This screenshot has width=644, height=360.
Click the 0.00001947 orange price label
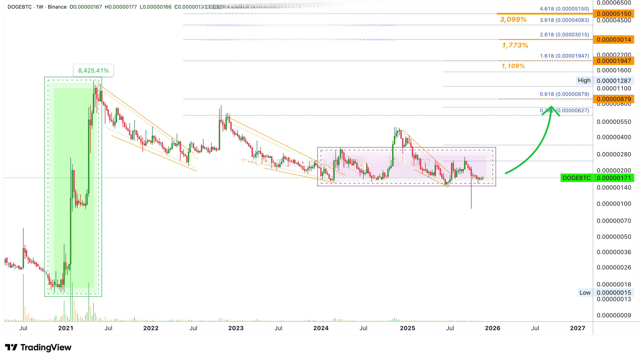[613, 61]
